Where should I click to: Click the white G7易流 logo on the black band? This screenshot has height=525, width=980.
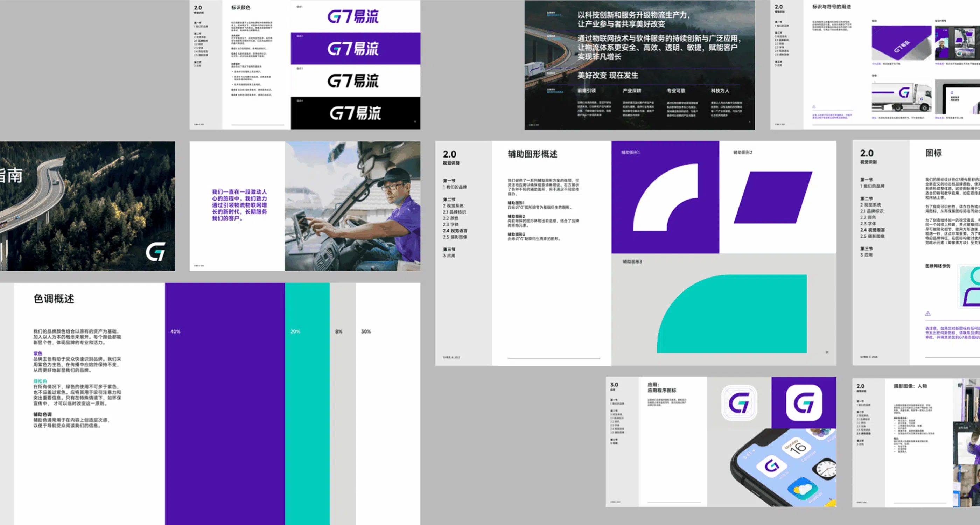click(x=355, y=113)
